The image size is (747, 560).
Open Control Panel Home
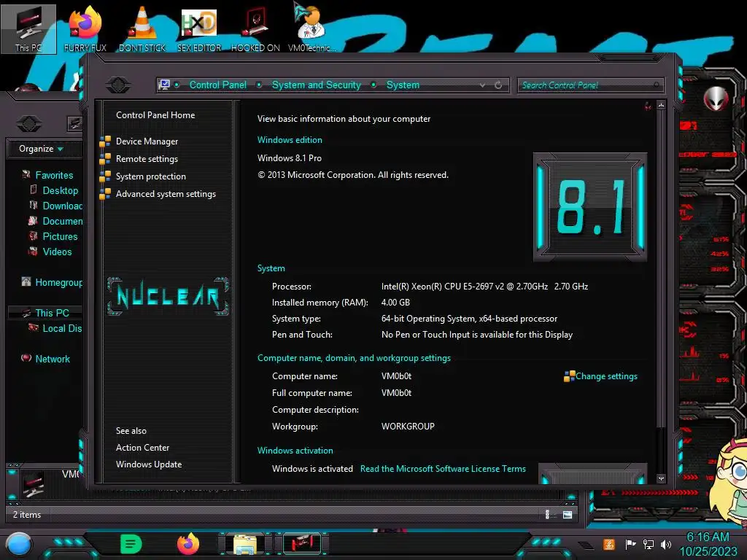coord(155,115)
